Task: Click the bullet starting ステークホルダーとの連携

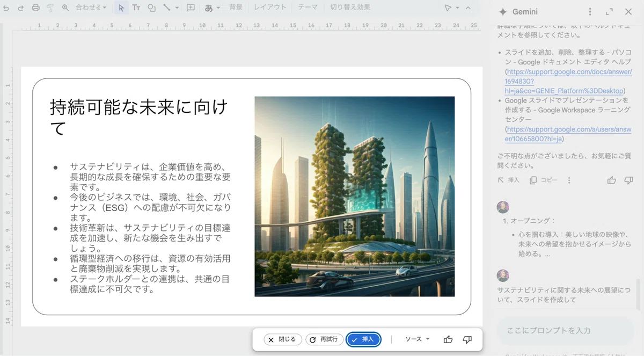Action: pos(151,284)
